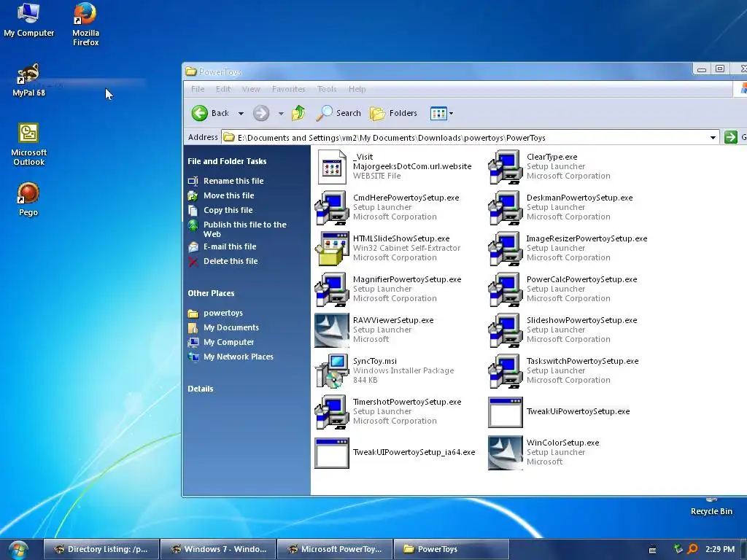Open the File menu
Screen dimensions: 747x560
(x=198, y=89)
